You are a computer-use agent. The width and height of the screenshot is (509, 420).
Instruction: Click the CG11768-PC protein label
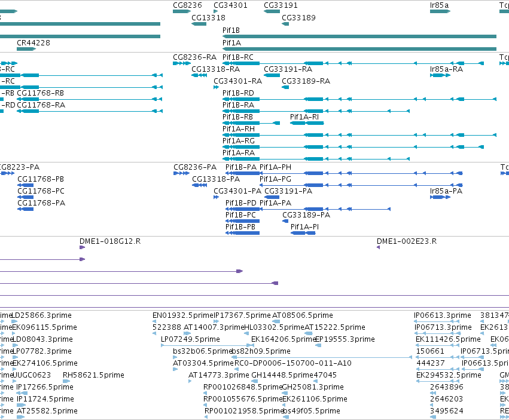[x=41, y=191]
